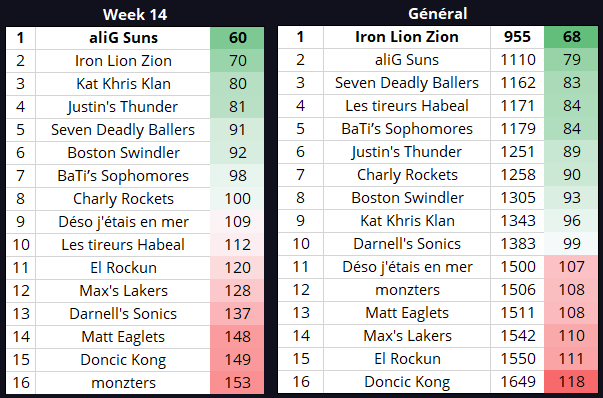Click Les tireurs Habeal in Général table
The image size is (603, 398).
[x=407, y=106]
